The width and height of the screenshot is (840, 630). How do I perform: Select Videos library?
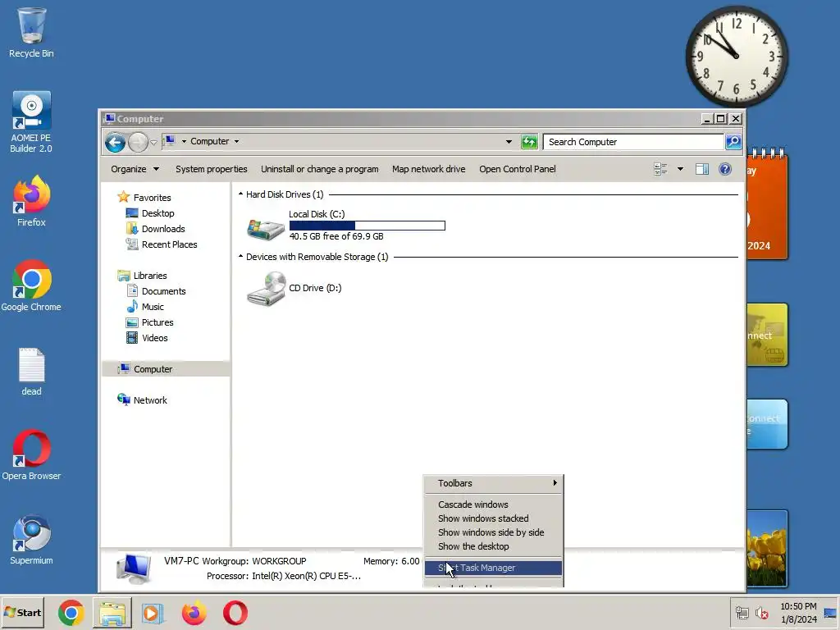(x=155, y=337)
